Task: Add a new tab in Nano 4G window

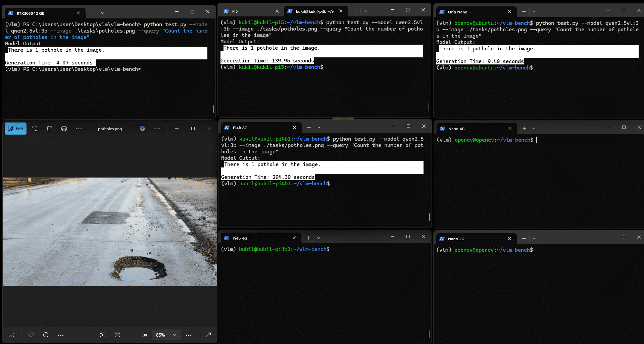Action: [x=524, y=129]
